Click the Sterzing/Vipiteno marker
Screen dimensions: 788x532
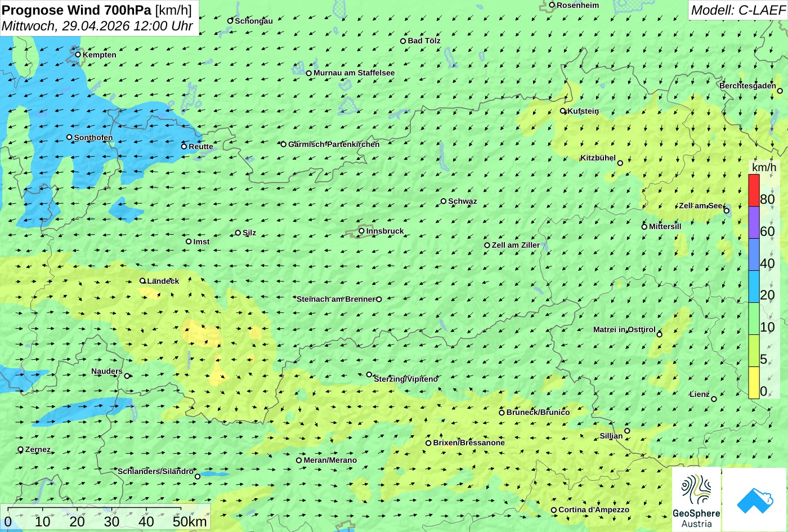369,374
